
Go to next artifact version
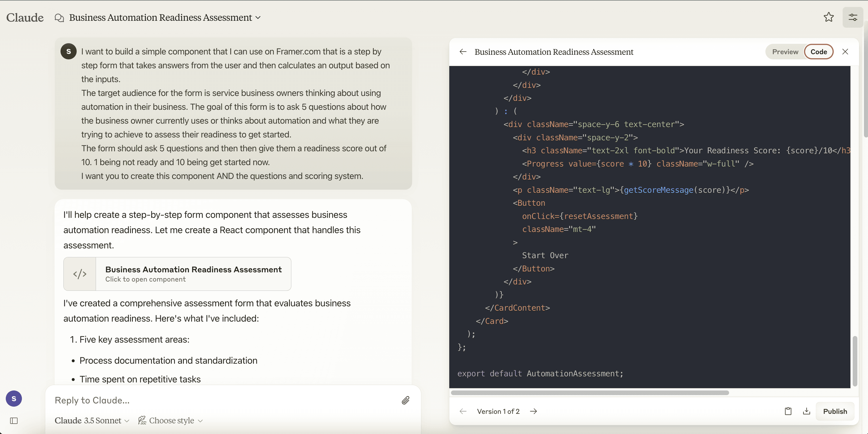(533, 411)
